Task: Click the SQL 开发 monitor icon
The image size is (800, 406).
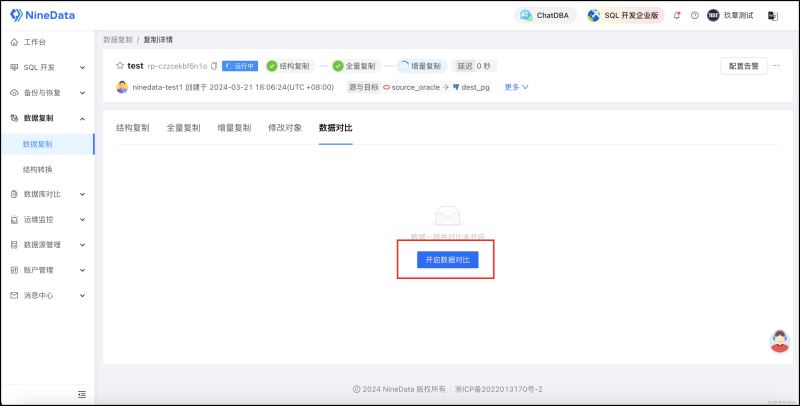Action: pyautogui.click(x=14, y=67)
